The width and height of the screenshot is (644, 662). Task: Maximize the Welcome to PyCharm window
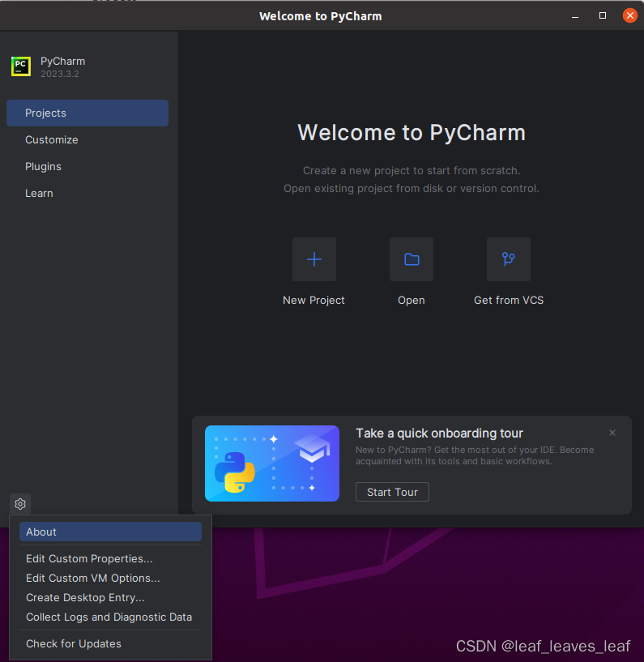coord(603,15)
